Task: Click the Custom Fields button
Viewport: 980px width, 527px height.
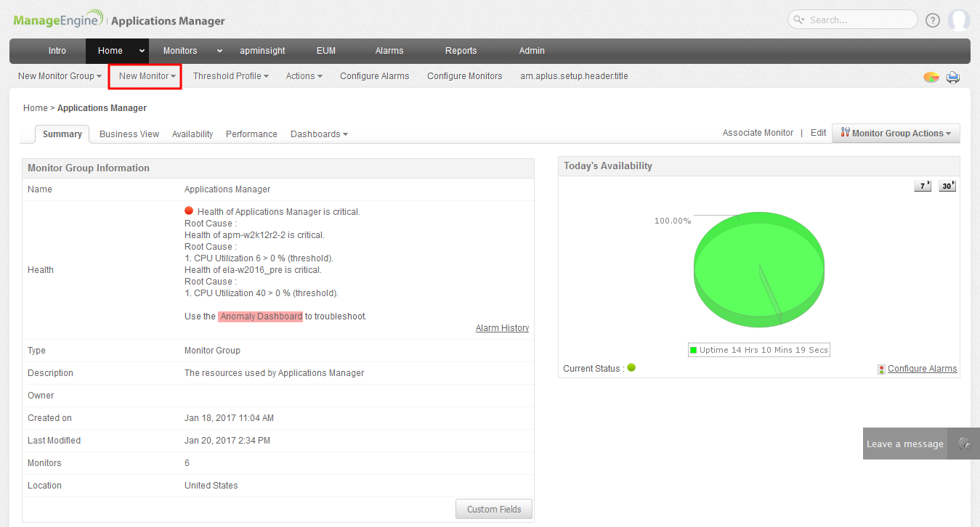Action: [x=493, y=509]
